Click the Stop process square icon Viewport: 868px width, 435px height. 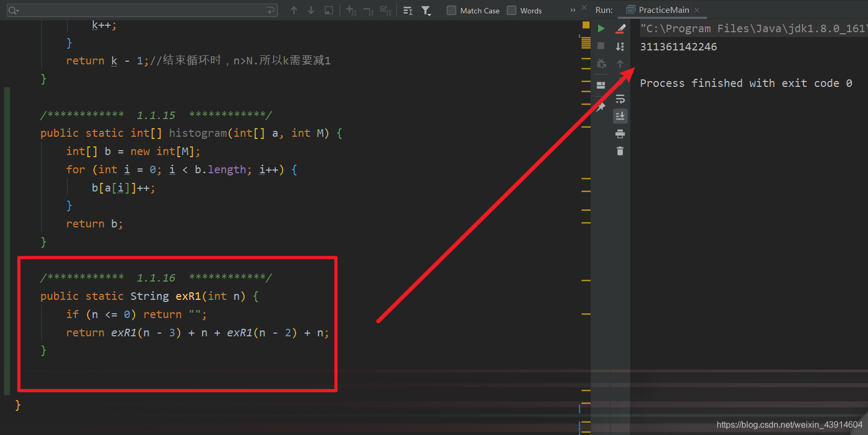601,46
